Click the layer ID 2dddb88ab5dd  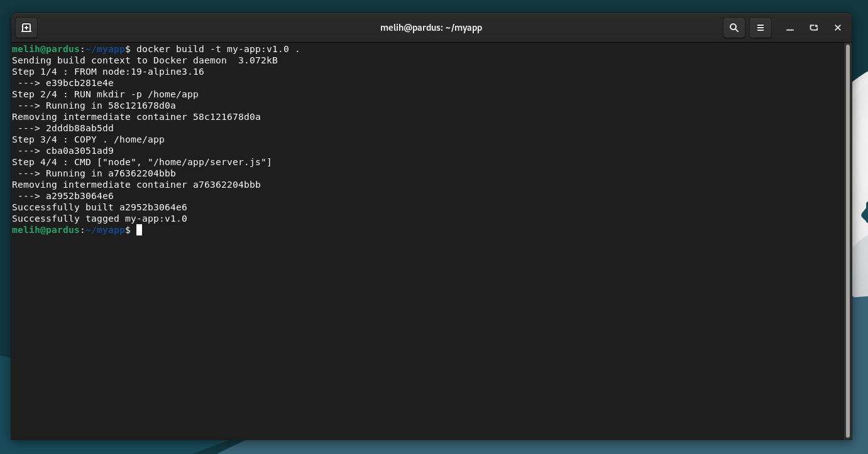80,128
